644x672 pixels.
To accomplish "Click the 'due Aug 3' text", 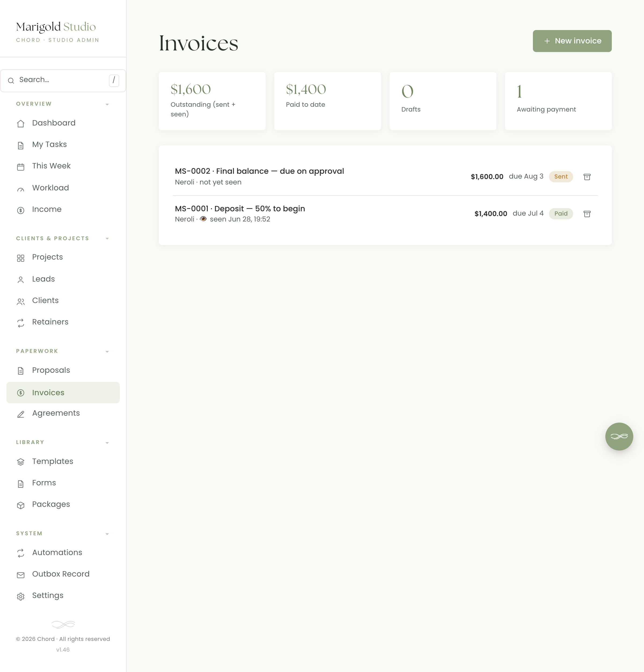I will [526, 176].
